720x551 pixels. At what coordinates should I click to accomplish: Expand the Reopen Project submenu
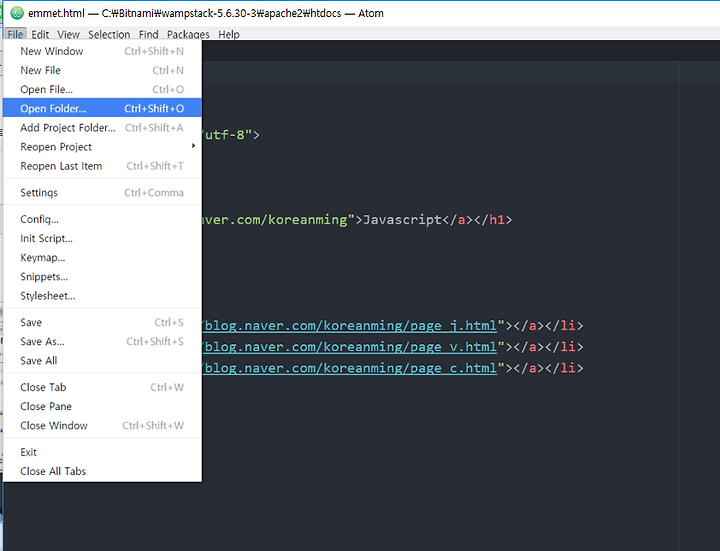point(102,147)
